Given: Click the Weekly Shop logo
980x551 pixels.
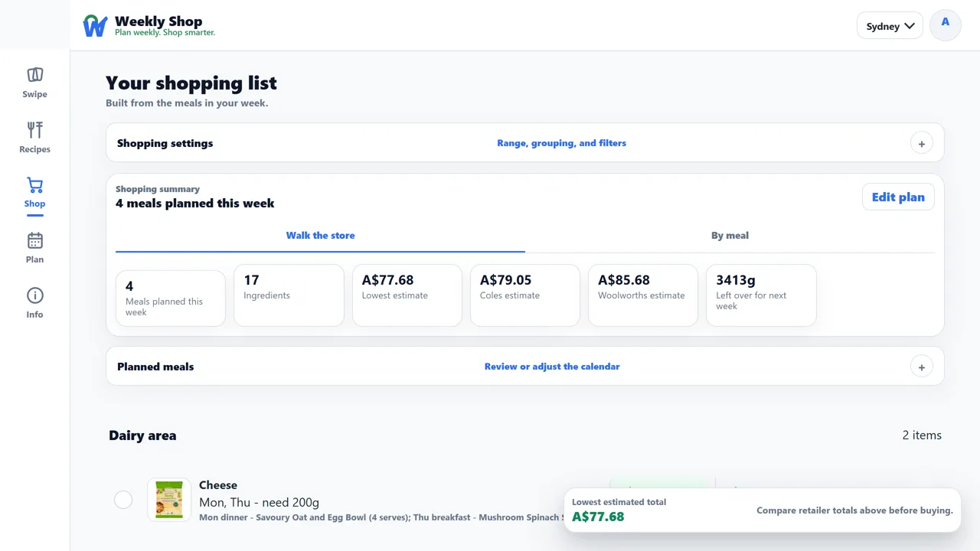Looking at the screenshot, I should (149, 26).
